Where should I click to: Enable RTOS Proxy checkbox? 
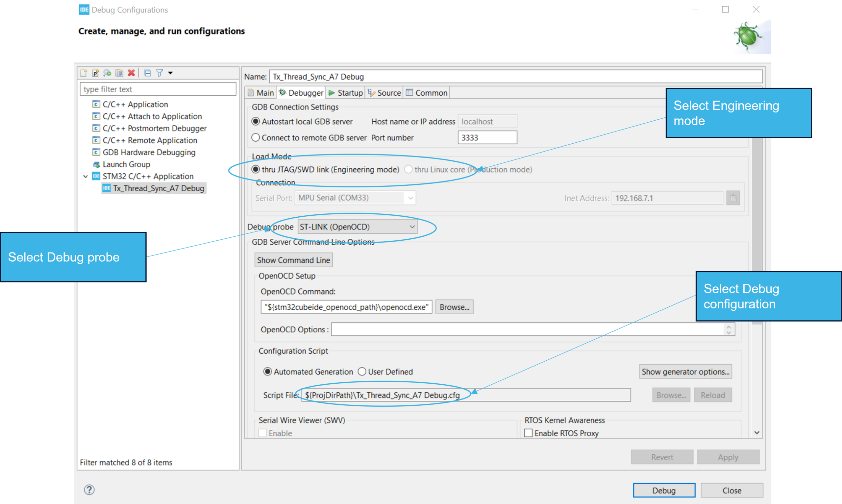point(528,433)
